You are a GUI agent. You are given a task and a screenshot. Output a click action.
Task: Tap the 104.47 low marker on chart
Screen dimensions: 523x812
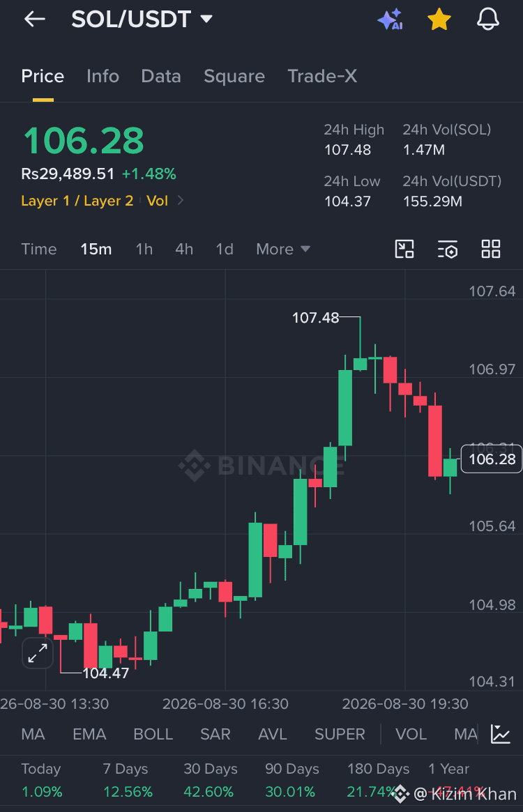click(106, 673)
